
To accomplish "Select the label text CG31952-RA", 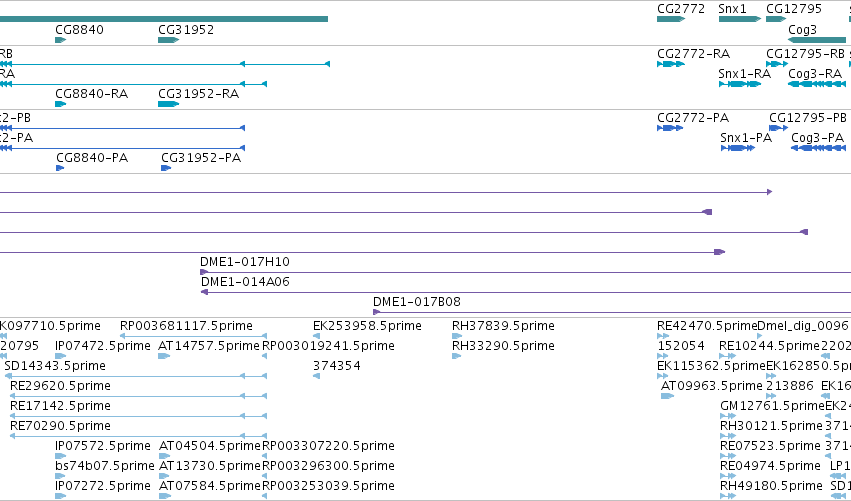I will 199,94.
